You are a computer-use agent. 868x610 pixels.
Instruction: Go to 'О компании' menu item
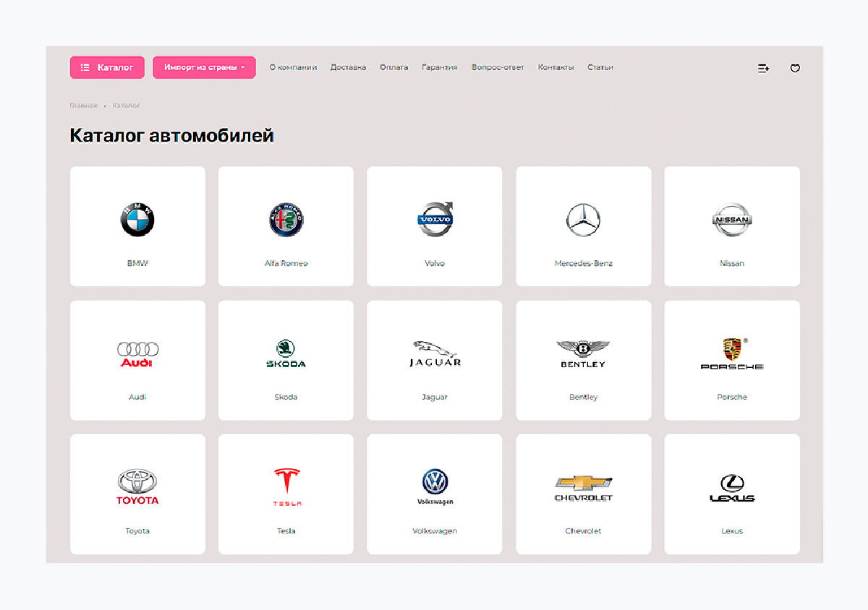point(293,67)
